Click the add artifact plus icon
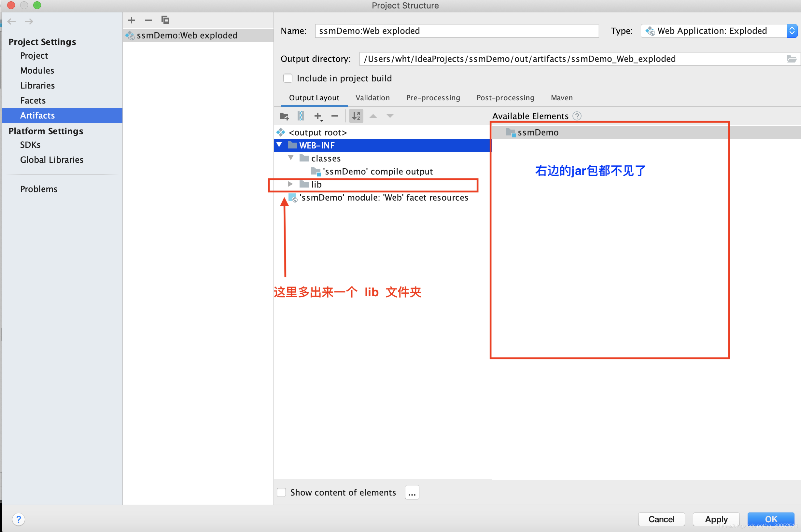 click(132, 21)
